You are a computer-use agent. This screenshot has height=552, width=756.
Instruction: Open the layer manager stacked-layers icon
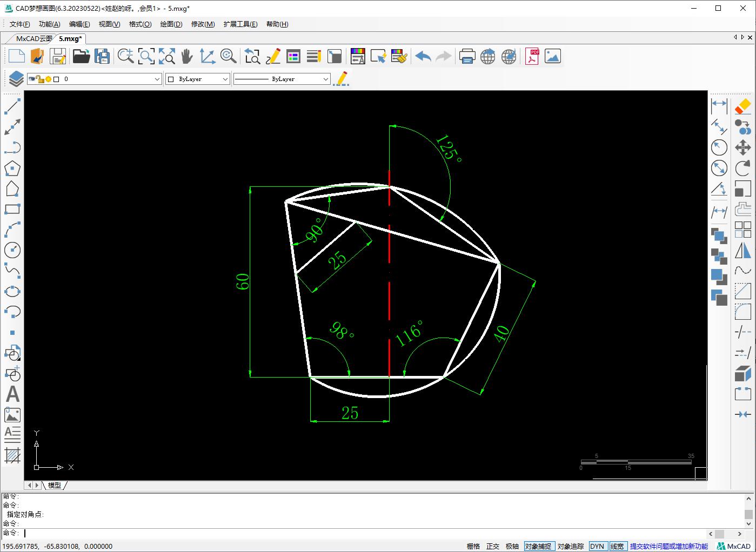coord(16,79)
